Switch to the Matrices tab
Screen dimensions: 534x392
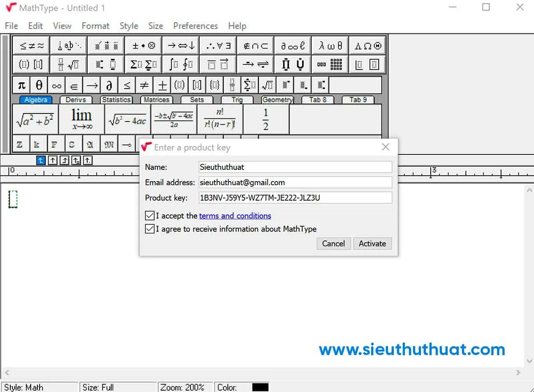coord(157,100)
